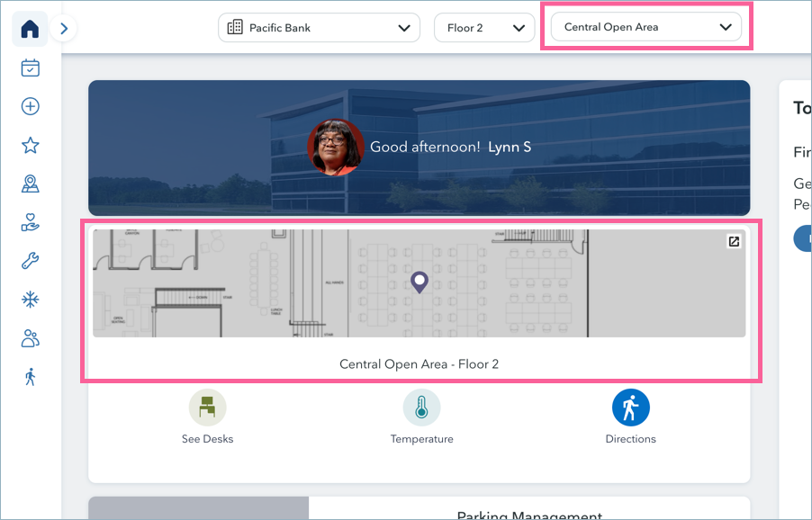Select the walking wayfinding icon at sidebar bottom
This screenshot has width=812, height=520.
[30, 376]
